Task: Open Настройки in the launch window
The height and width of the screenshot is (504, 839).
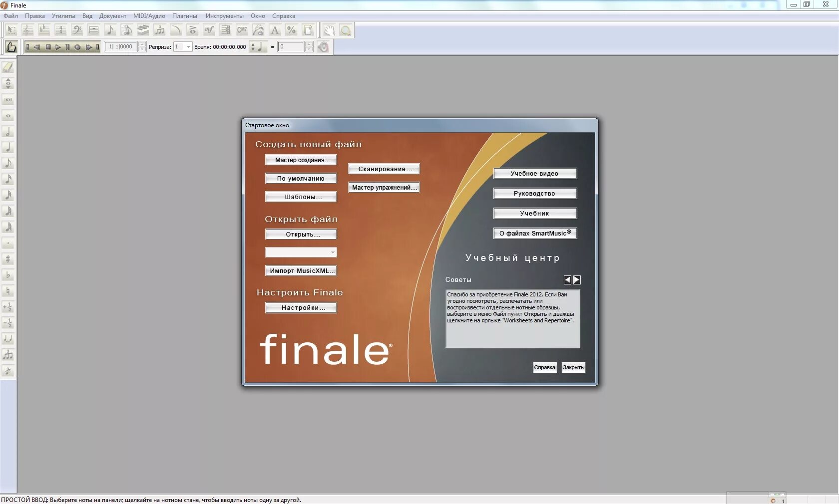Action: tap(301, 307)
